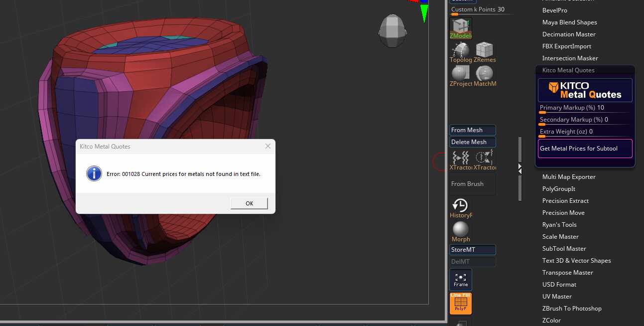Image resolution: width=644 pixels, height=326 pixels.
Task: Select the Topology brush
Action: pos(460,50)
